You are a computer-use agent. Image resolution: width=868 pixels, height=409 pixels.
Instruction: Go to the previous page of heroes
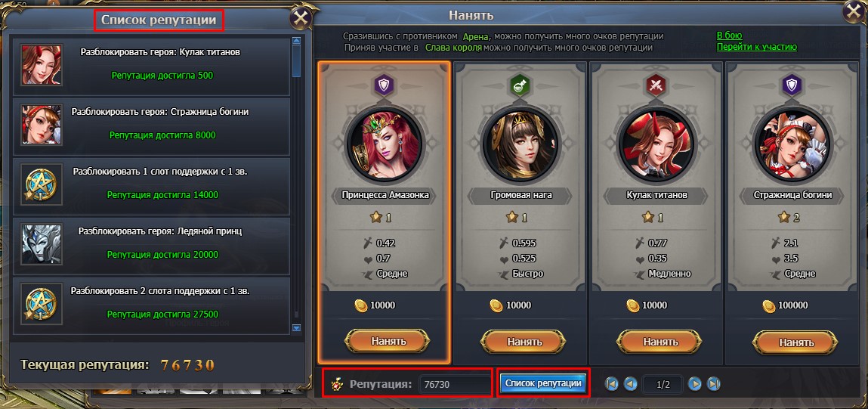point(631,383)
